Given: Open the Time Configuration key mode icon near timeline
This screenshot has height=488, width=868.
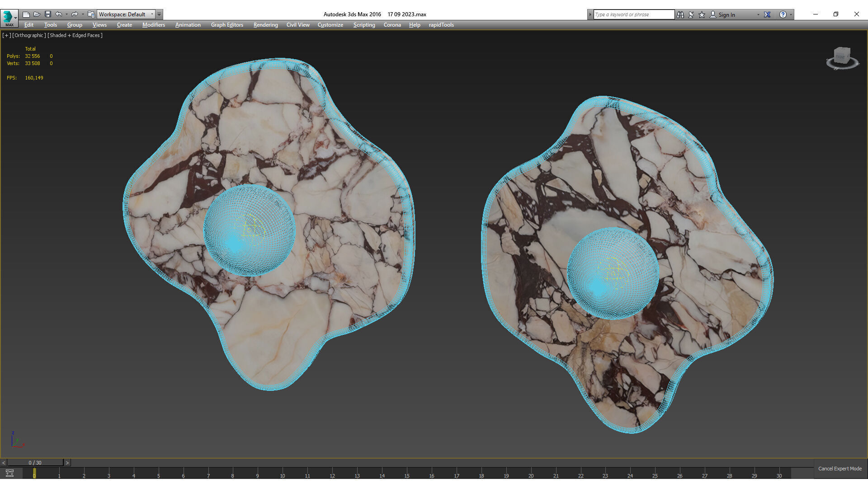Looking at the screenshot, I should point(9,473).
